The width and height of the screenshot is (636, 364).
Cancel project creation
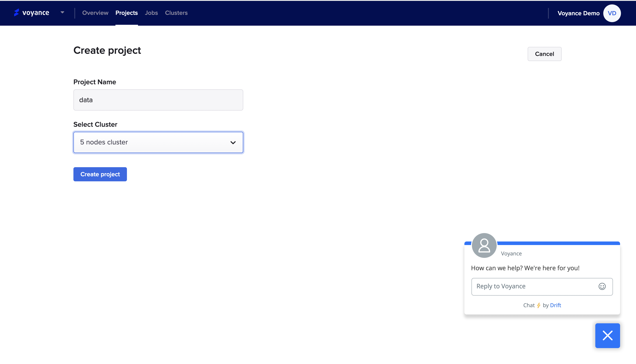tap(544, 54)
